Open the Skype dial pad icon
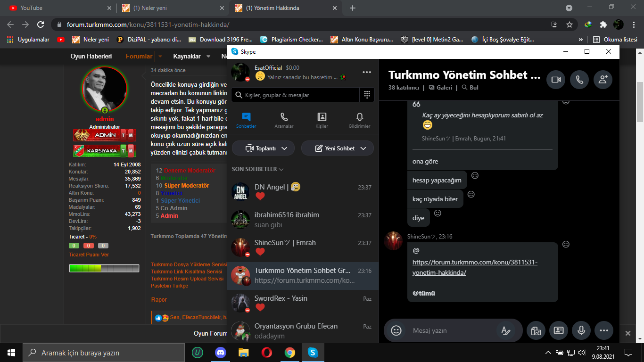 367,95
